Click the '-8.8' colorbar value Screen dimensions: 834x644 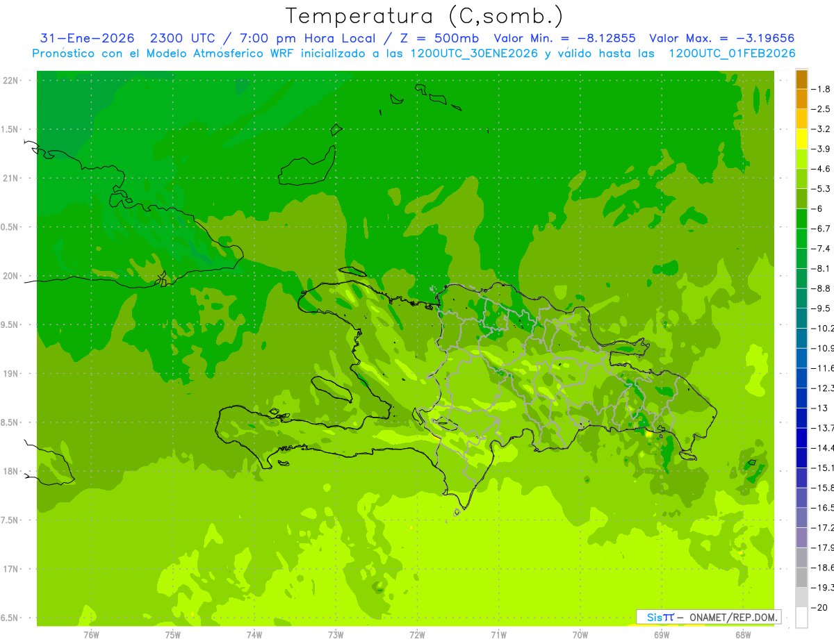(821, 288)
